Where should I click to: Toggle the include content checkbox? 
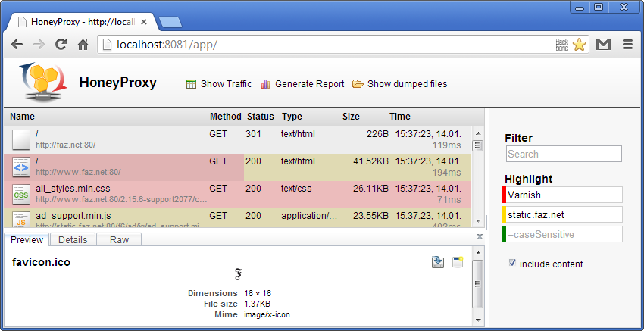[511, 263]
